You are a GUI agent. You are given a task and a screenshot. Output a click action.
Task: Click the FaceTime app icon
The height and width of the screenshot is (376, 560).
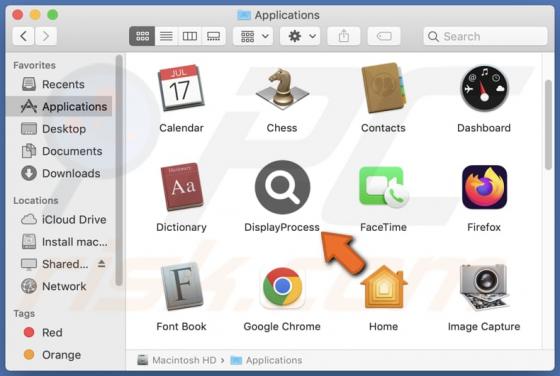pyautogui.click(x=384, y=187)
